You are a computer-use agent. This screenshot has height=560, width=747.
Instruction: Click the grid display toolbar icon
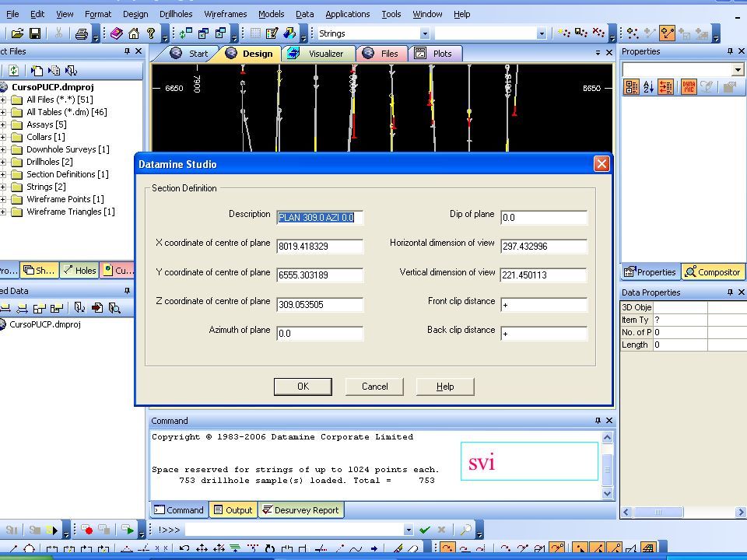coord(255,33)
